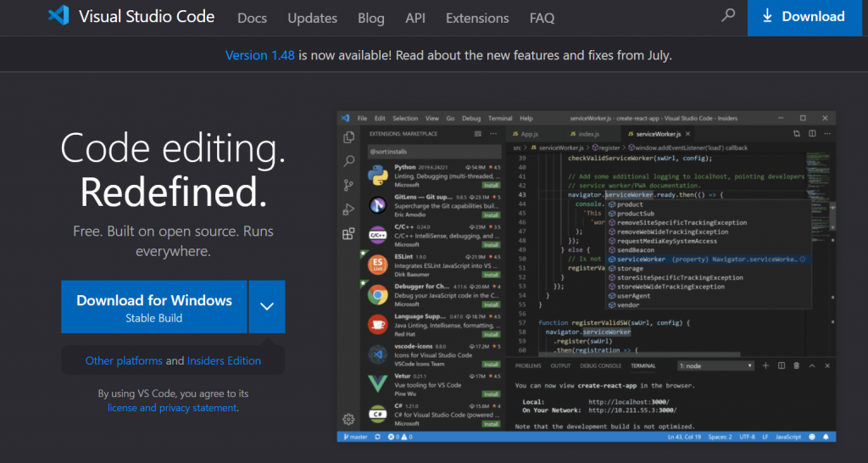868x463 pixels.
Task: Open the Edit menu in the editor
Action: coord(380,119)
